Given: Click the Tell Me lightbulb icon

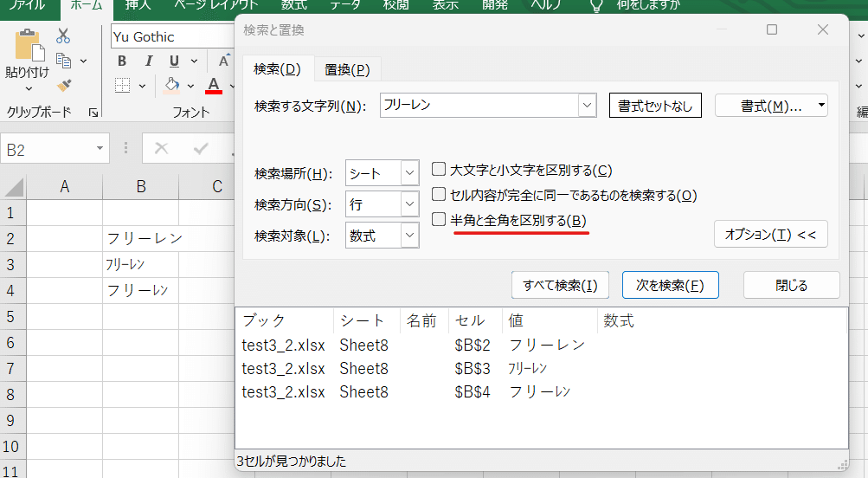Looking at the screenshot, I should point(596,5).
